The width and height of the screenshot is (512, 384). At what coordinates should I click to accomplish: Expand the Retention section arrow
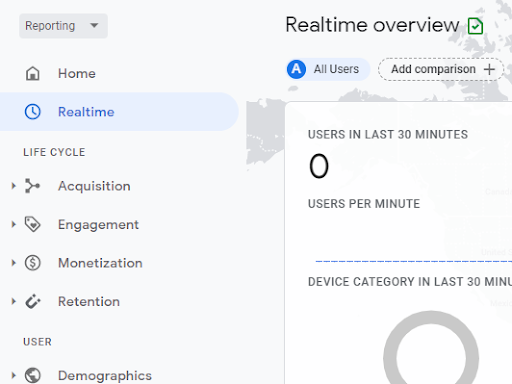pos(13,301)
